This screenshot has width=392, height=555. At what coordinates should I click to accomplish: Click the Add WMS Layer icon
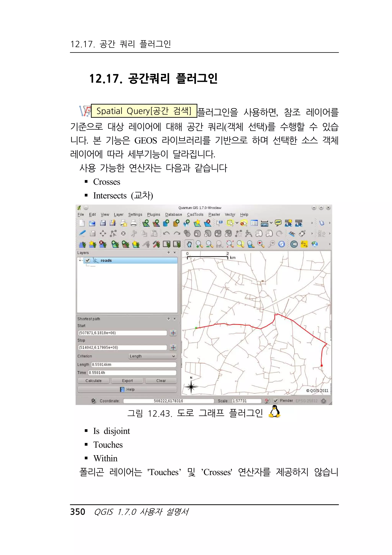tap(186, 223)
